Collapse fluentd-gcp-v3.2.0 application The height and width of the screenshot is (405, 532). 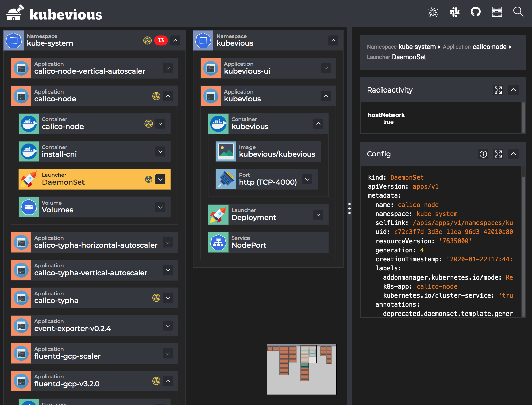(x=168, y=381)
